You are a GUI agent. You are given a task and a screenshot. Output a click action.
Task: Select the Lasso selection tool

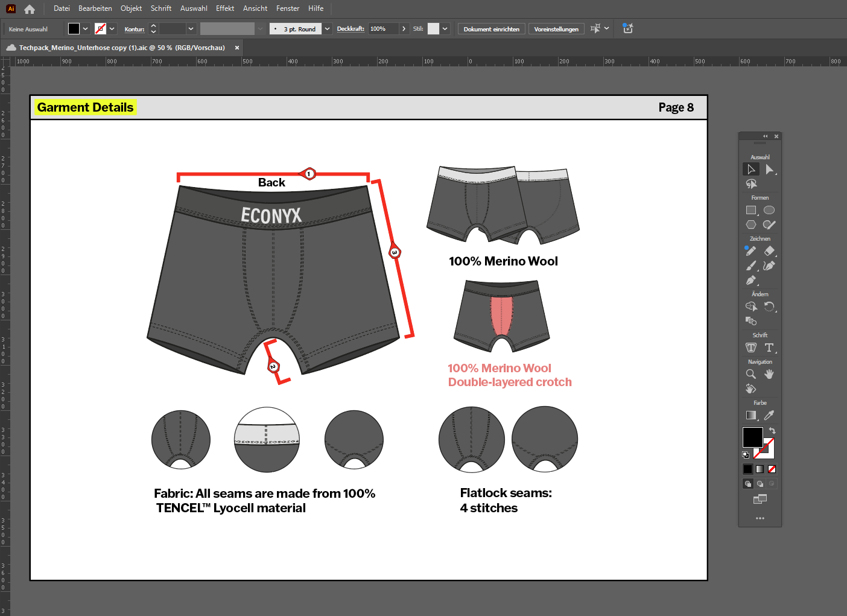point(751,184)
